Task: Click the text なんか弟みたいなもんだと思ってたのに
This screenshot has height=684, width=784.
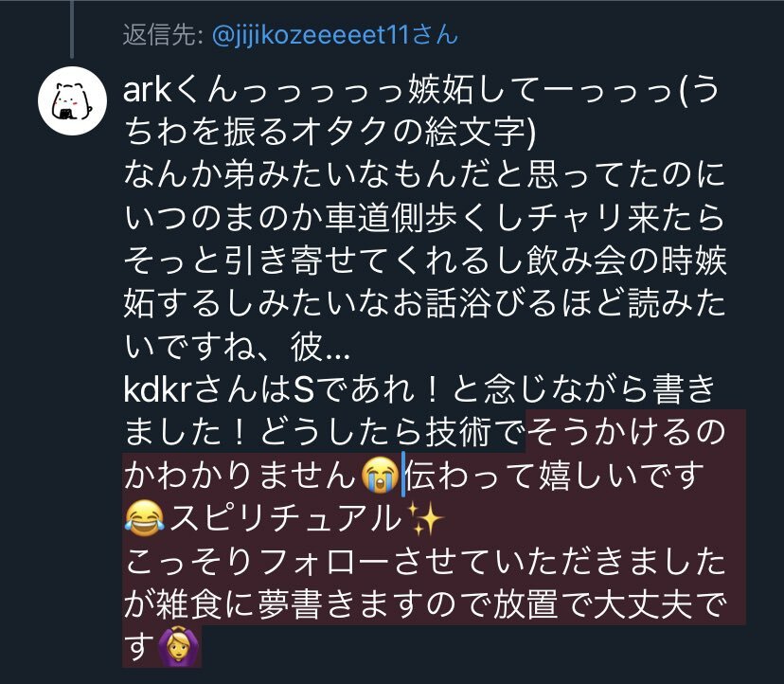Action: 424,175
